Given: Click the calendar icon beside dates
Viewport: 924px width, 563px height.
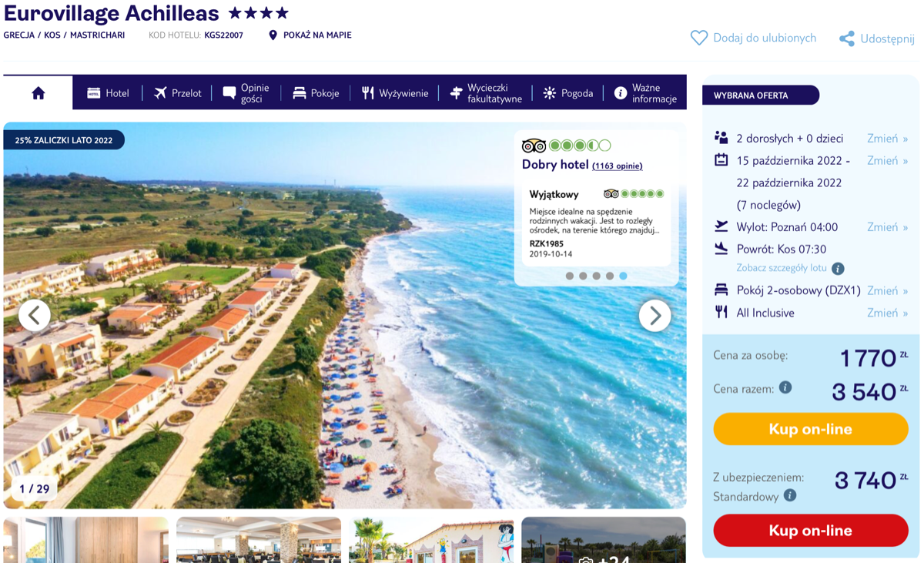Looking at the screenshot, I should [x=721, y=160].
